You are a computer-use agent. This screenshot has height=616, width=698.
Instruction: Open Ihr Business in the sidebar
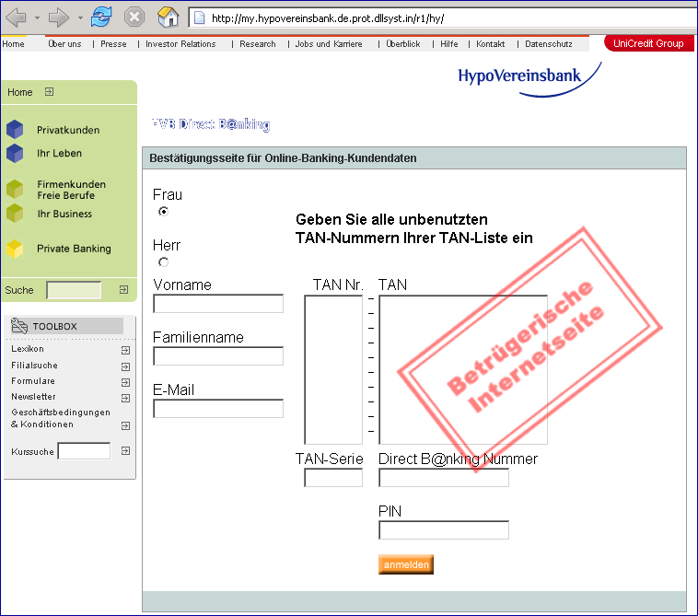coord(64,214)
